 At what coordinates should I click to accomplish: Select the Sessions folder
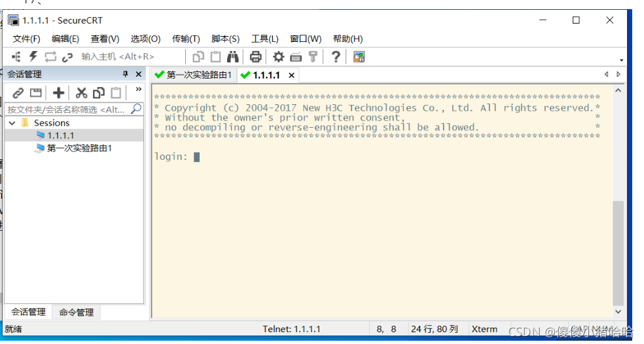52,123
